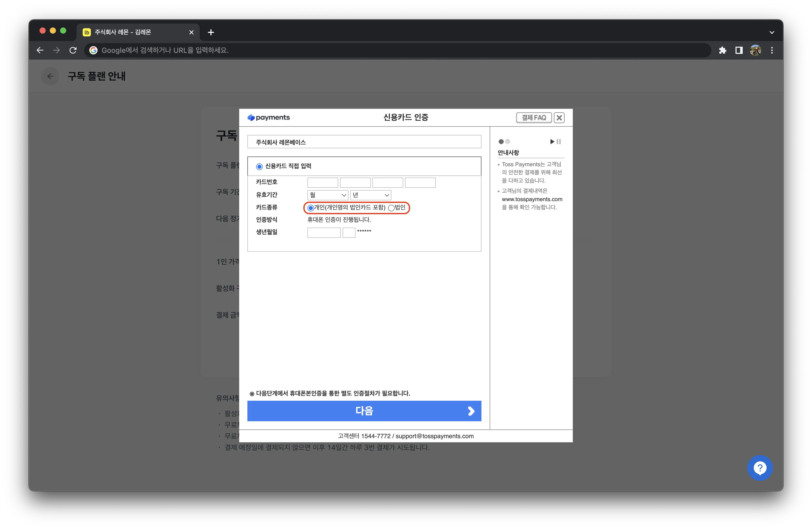Select the second notice slide dot
The width and height of the screenshot is (812, 529).
click(x=507, y=142)
